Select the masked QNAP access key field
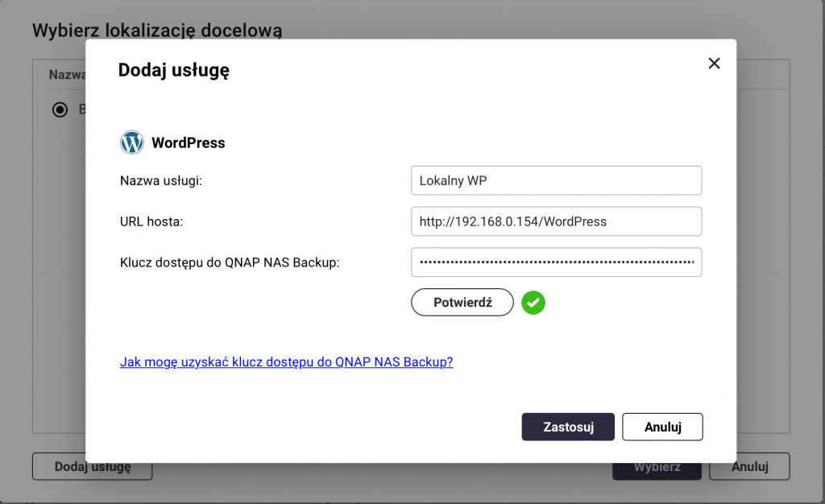 (x=556, y=262)
